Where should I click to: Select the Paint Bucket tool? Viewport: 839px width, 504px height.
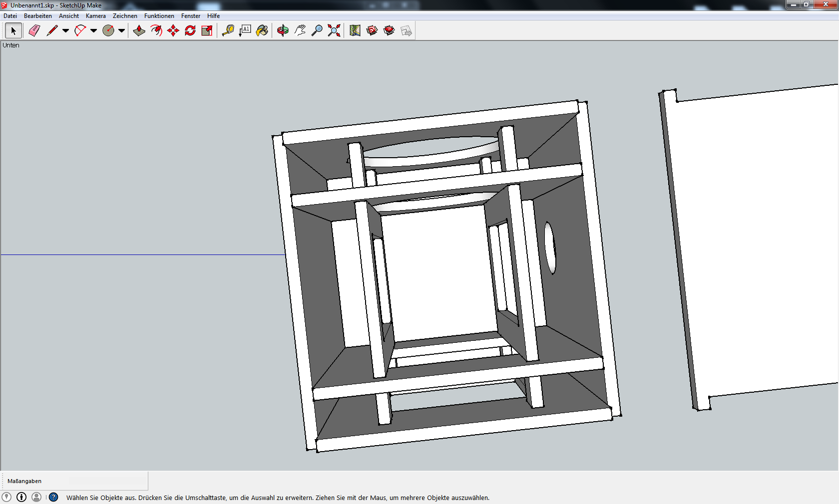pos(262,31)
